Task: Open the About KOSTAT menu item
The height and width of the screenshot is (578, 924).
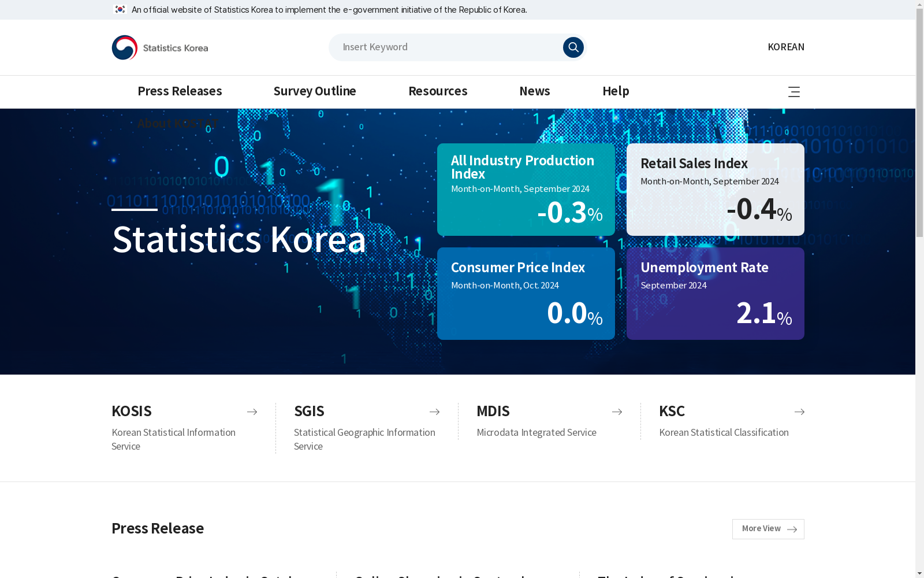Action: click(x=178, y=123)
